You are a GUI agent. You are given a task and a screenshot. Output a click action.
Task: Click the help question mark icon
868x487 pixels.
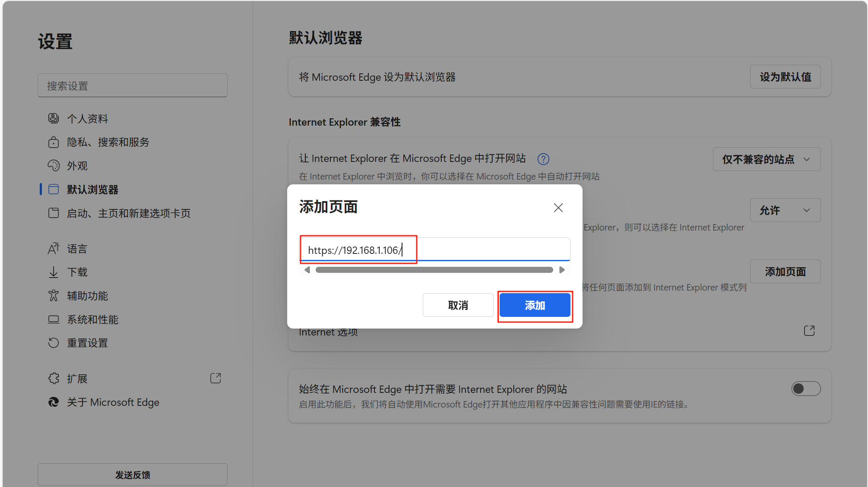pyautogui.click(x=543, y=159)
